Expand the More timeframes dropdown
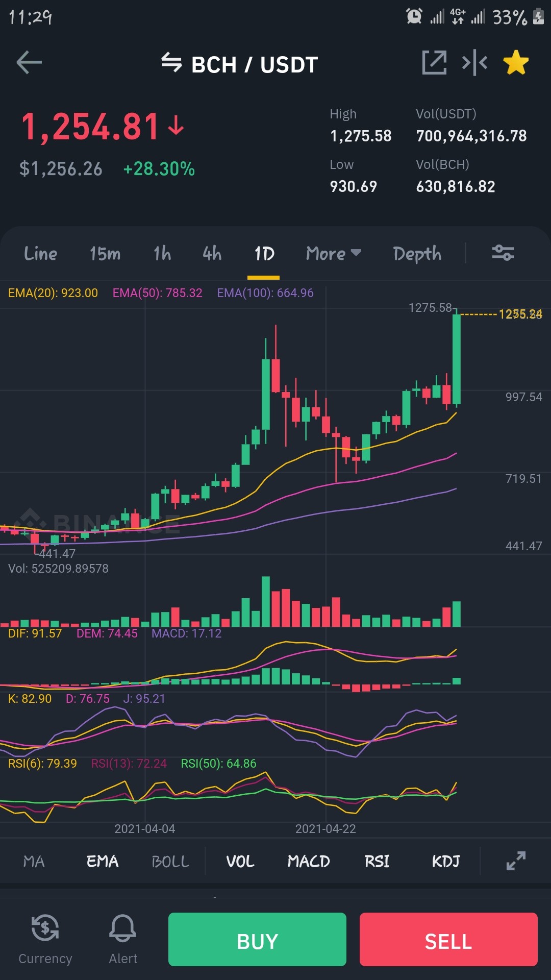The height and width of the screenshot is (980, 551). pos(334,253)
